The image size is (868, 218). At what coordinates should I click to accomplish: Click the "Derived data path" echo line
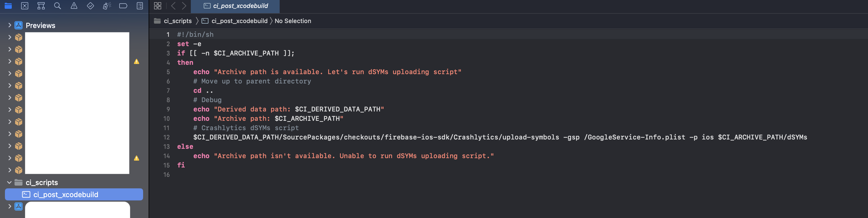[289, 109]
